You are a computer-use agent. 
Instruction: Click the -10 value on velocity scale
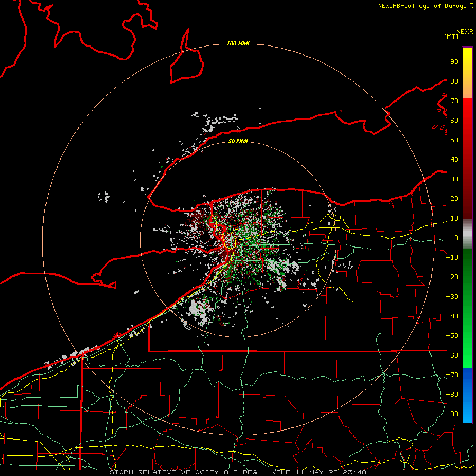452,258
